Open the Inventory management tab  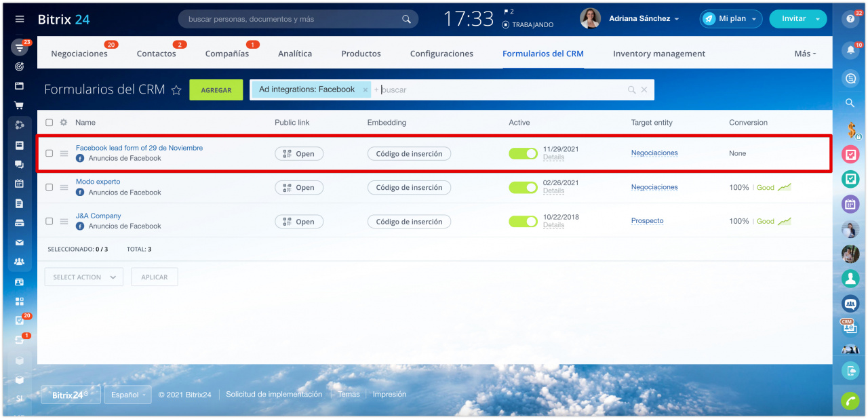(x=659, y=54)
